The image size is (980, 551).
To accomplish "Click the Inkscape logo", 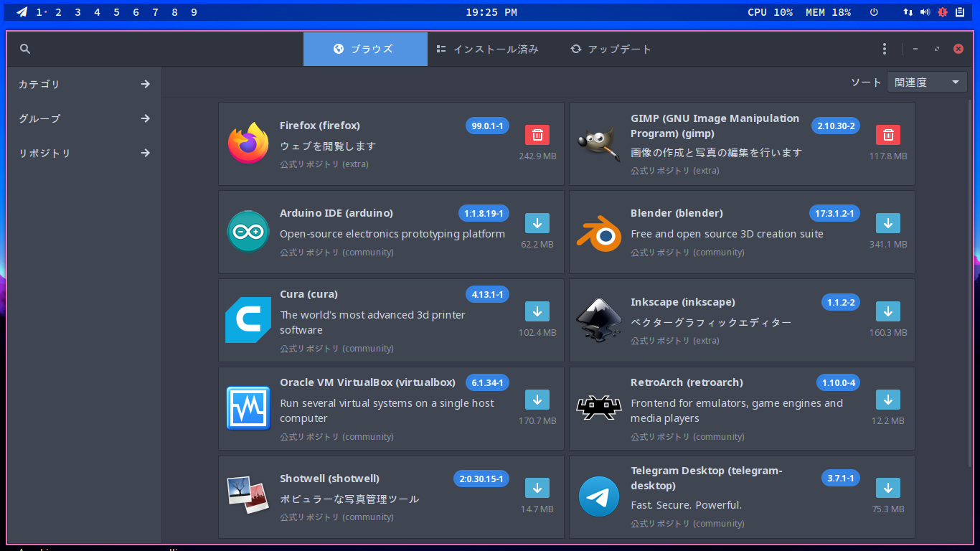I will pos(599,320).
